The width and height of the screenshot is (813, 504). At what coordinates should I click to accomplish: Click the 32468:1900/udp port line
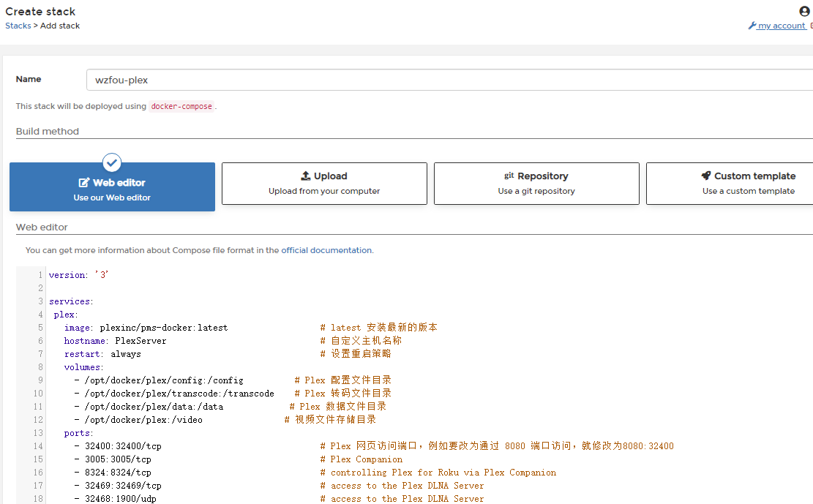115,498
